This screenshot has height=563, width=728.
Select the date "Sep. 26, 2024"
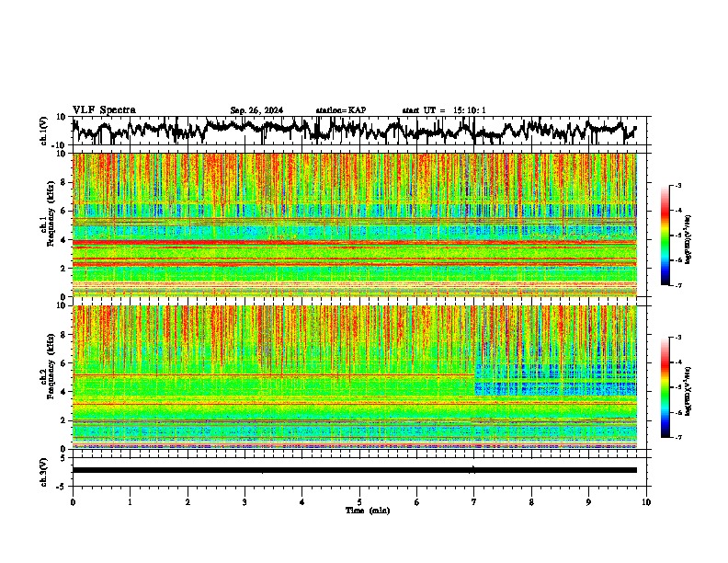256,110
